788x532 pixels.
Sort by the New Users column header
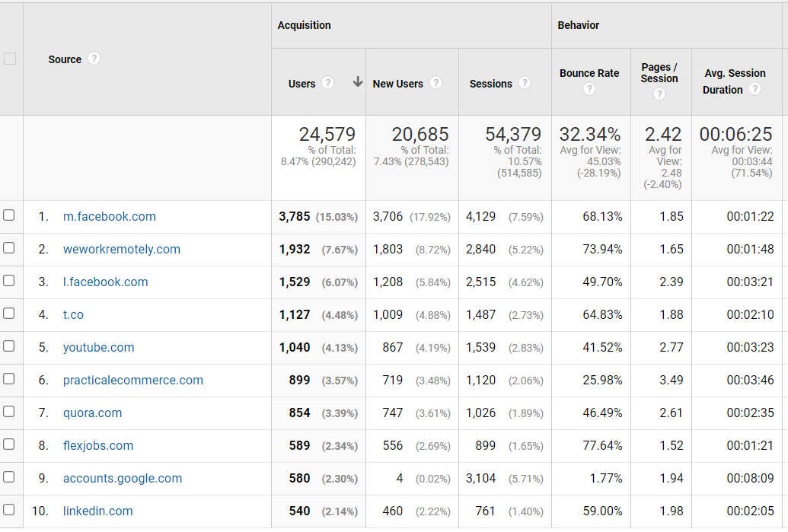pos(397,84)
